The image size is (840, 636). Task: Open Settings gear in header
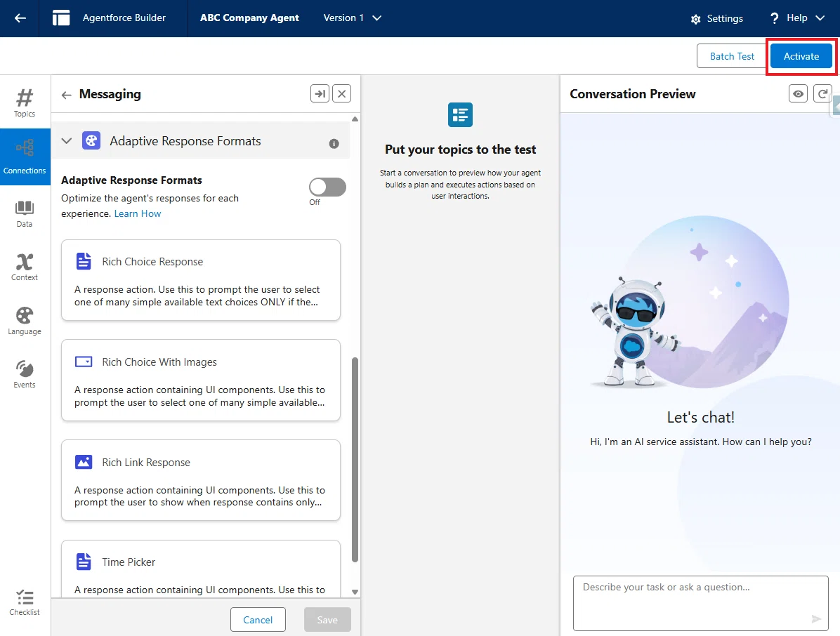(717, 19)
